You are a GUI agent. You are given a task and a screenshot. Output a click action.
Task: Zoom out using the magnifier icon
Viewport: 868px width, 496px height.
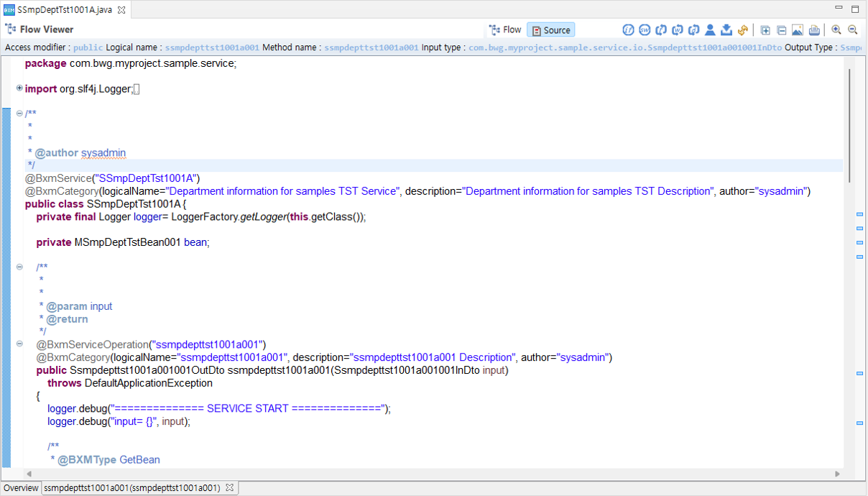pos(852,31)
